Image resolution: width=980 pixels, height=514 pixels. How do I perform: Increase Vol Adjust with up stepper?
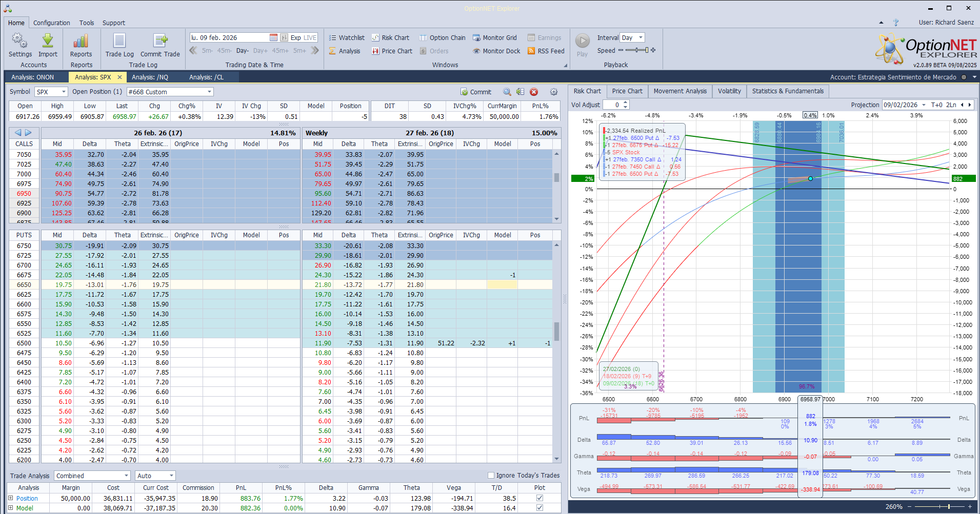click(x=626, y=102)
